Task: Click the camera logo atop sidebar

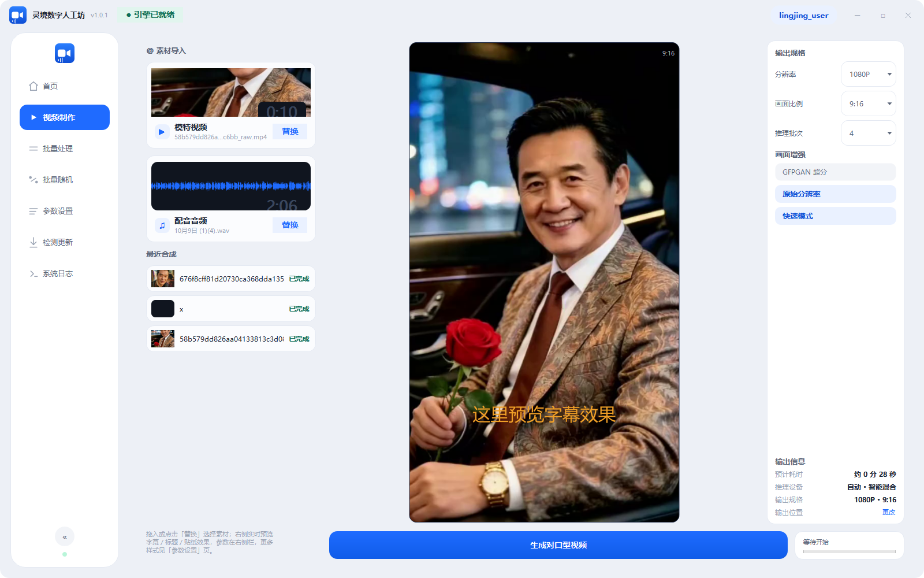Action: [65, 53]
